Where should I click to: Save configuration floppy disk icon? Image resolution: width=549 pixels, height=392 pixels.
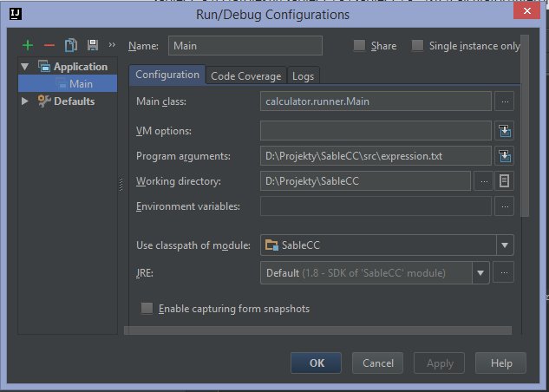93,45
